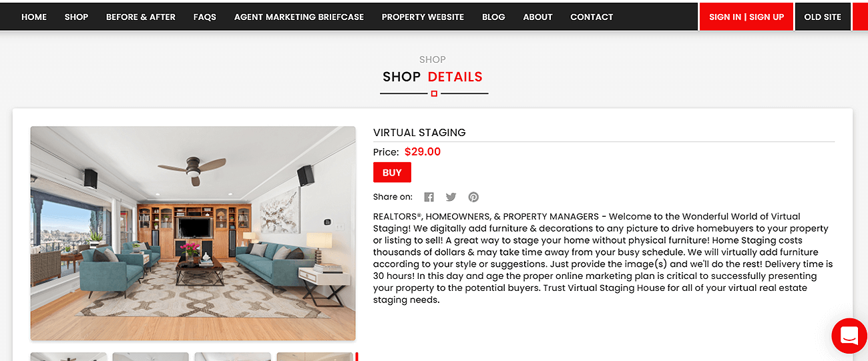Visit the BLOG page
This screenshot has width=868, height=361.
point(493,17)
